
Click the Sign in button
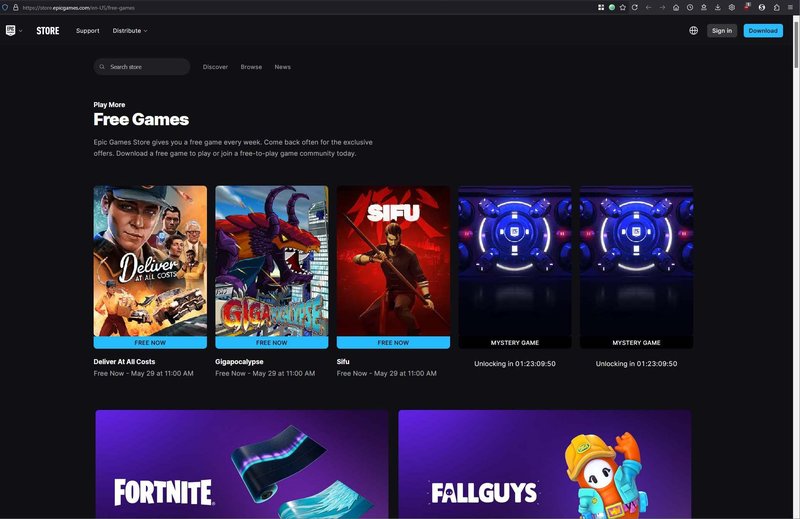722,31
